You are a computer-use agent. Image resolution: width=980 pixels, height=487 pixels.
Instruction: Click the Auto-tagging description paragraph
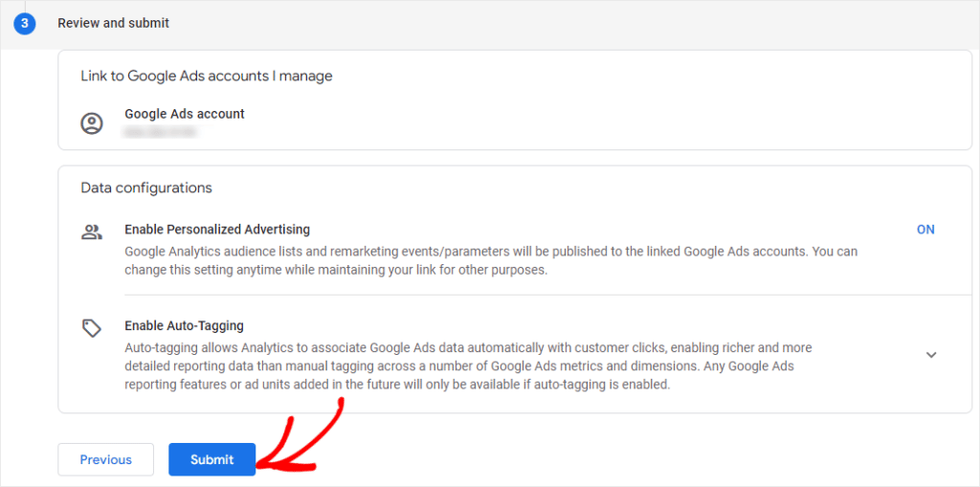pos(468,365)
